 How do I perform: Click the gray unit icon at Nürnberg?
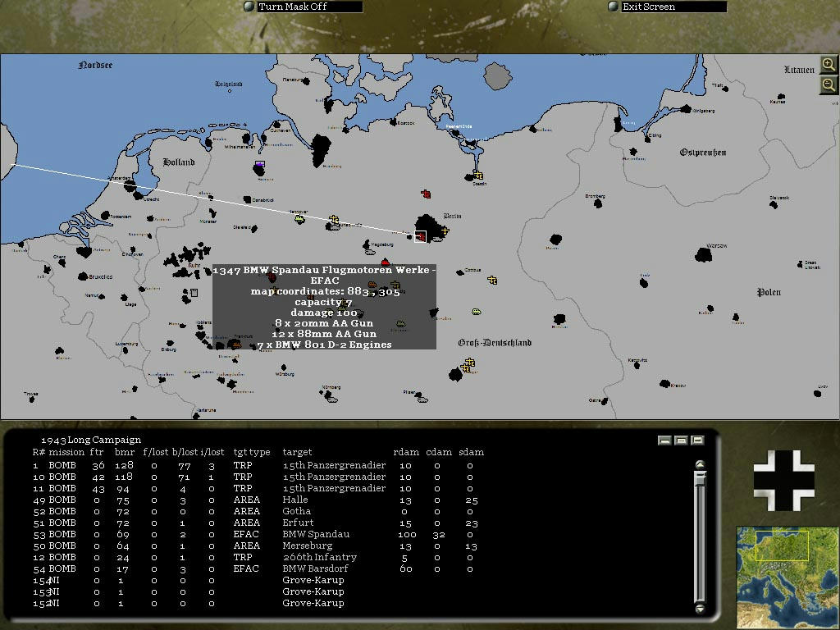332,399
